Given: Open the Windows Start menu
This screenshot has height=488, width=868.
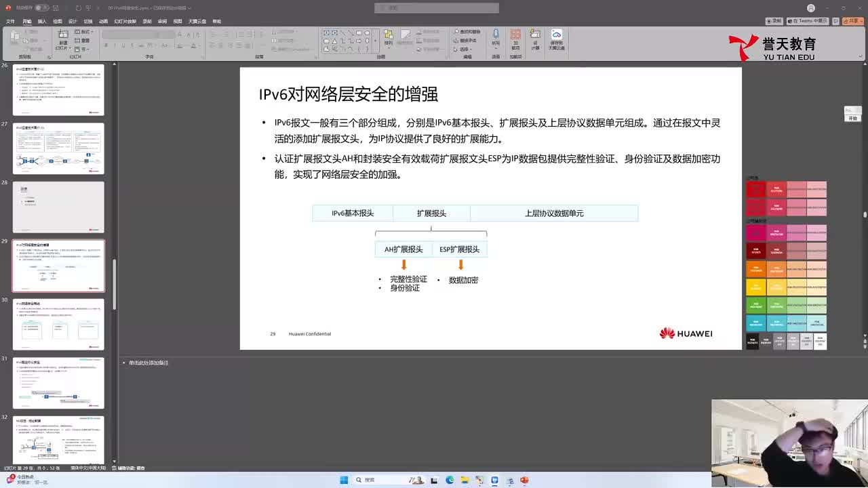Looking at the screenshot, I should [344, 480].
